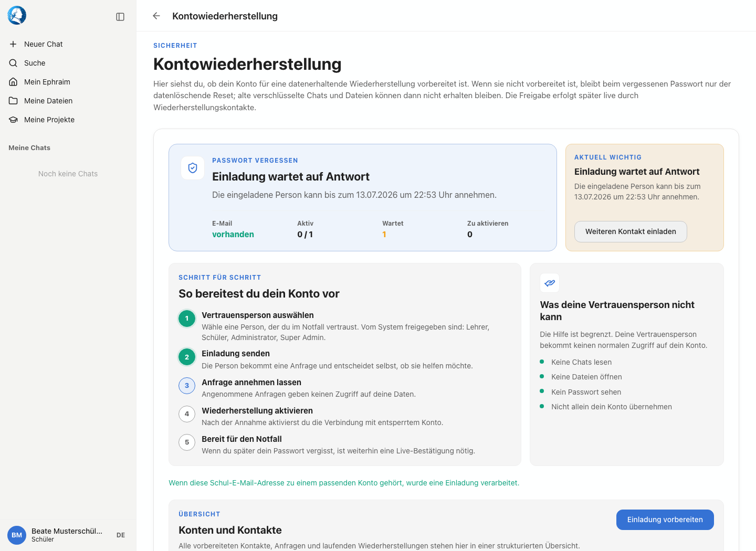Click the BM user avatar

(x=17, y=535)
